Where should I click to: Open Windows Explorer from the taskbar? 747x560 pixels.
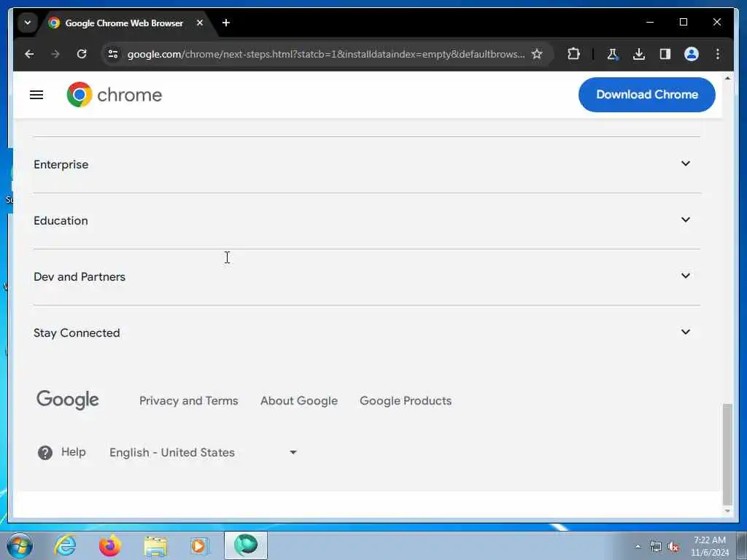[x=155, y=546]
